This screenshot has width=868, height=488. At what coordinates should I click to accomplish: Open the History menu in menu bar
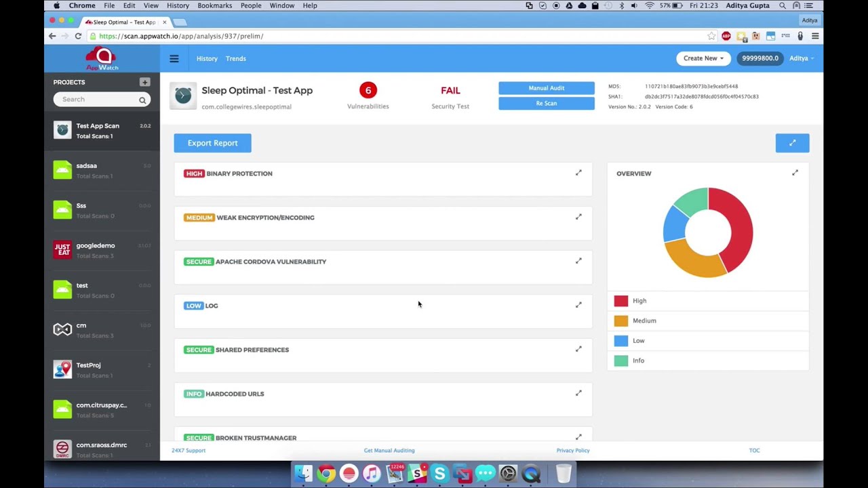[x=178, y=5]
